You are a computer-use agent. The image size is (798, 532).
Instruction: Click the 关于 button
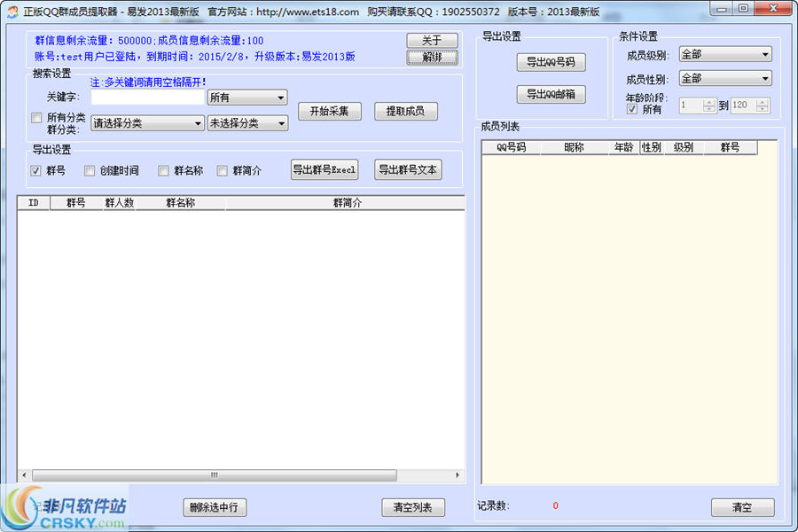(432, 40)
